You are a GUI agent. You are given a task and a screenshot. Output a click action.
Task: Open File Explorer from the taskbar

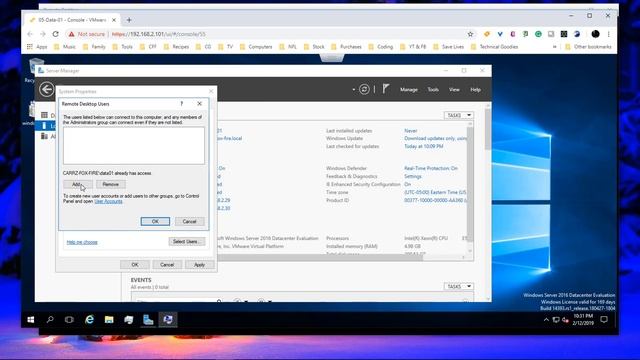pyautogui.click(x=109, y=320)
